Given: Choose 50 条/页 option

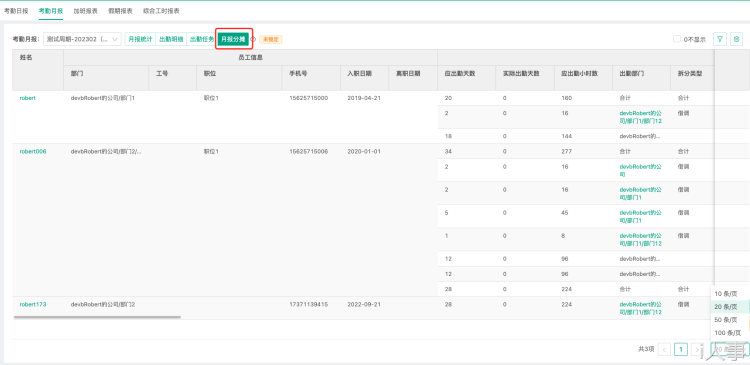Looking at the screenshot, I should (729, 320).
